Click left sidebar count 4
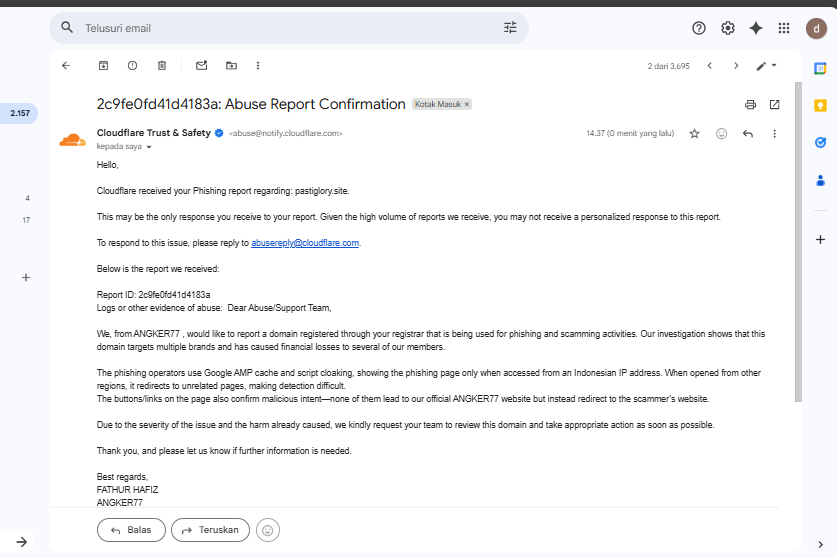This screenshot has height=558, width=837. [x=27, y=198]
